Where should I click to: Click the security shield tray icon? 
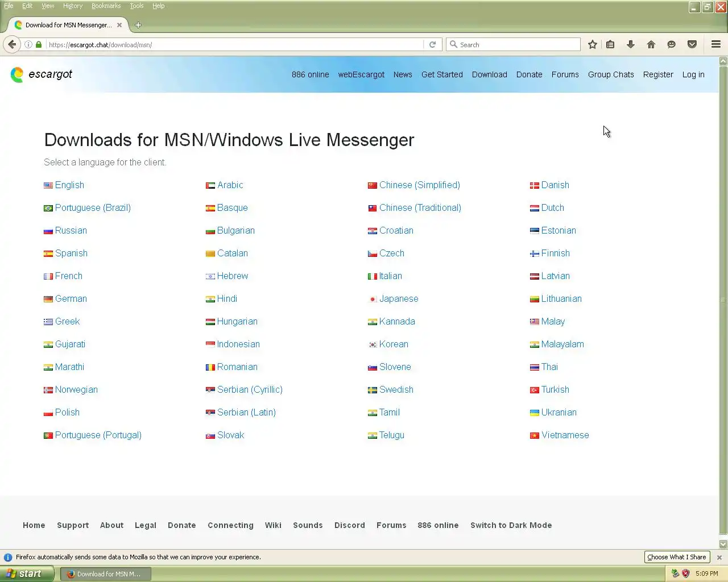click(686, 573)
